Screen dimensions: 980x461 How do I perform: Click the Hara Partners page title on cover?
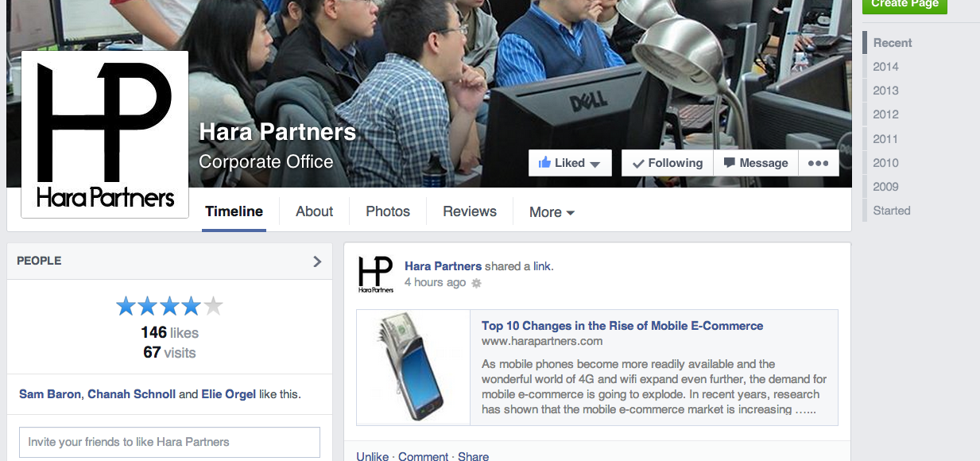pyautogui.click(x=277, y=131)
